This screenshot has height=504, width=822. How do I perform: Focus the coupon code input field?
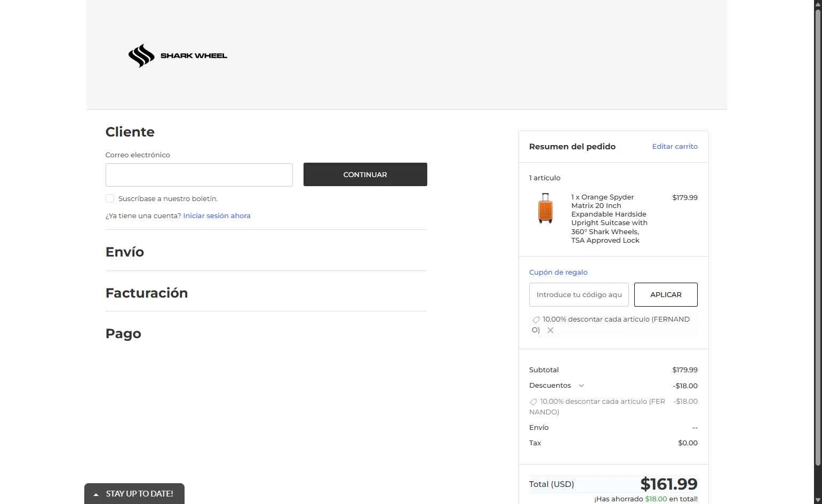coord(579,294)
